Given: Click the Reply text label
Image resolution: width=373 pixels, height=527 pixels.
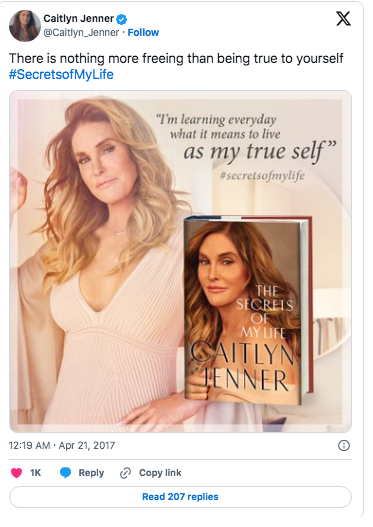Looking at the screenshot, I should tap(91, 473).
